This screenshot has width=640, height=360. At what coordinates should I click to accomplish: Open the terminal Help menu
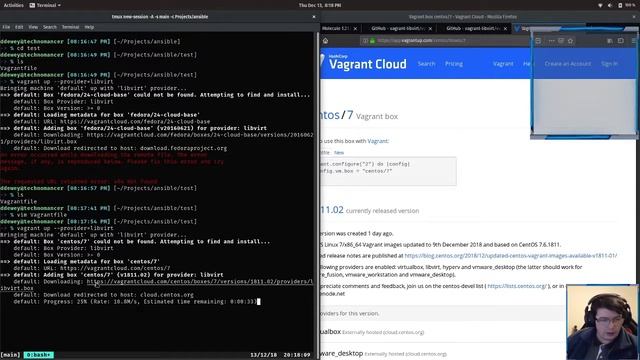[x=89, y=27]
